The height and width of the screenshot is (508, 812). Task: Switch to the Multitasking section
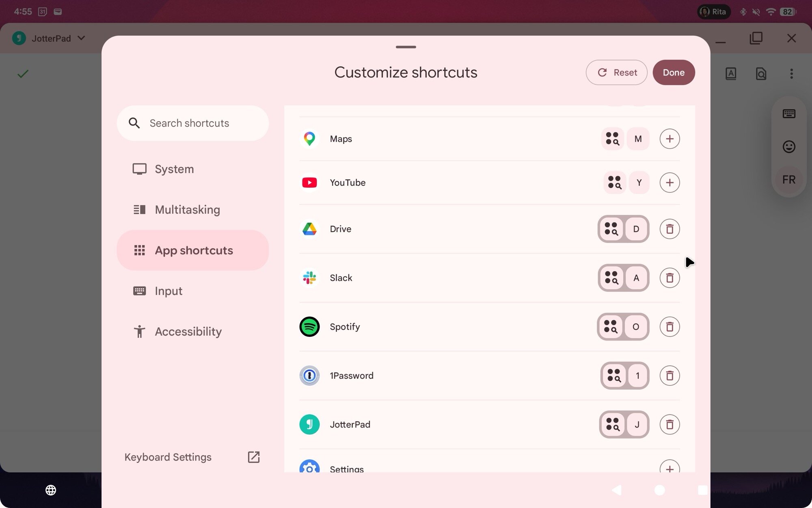point(187,210)
